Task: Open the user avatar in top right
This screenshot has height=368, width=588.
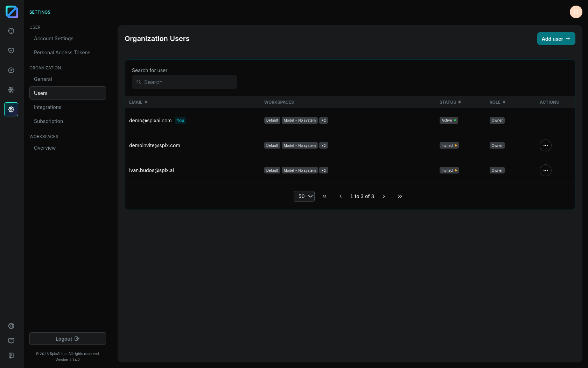Action: pos(576,12)
